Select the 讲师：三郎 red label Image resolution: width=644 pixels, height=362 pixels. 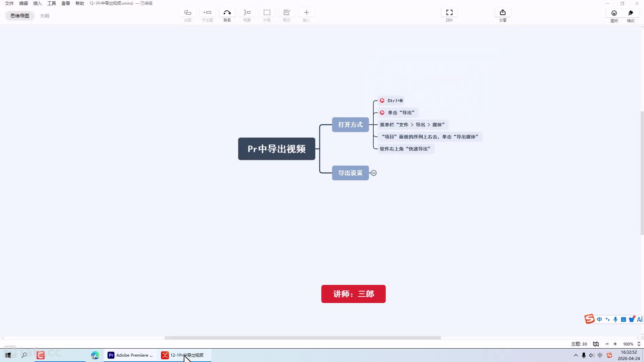click(354, 294)
